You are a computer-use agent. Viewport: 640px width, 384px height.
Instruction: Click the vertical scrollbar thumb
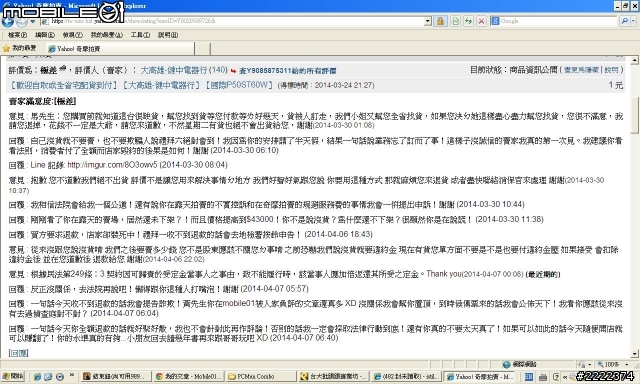635,115
